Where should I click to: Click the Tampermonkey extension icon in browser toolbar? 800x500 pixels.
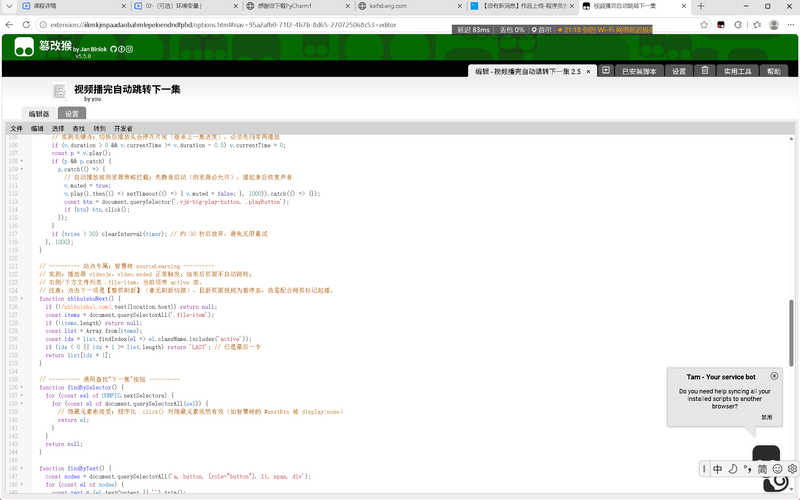pos(721,24)
